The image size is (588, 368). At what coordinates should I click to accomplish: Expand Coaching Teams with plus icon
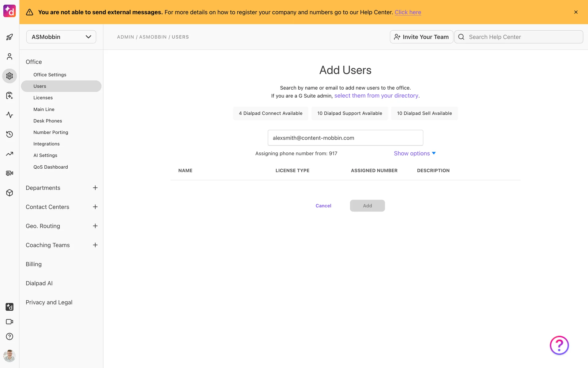[95, 245]
